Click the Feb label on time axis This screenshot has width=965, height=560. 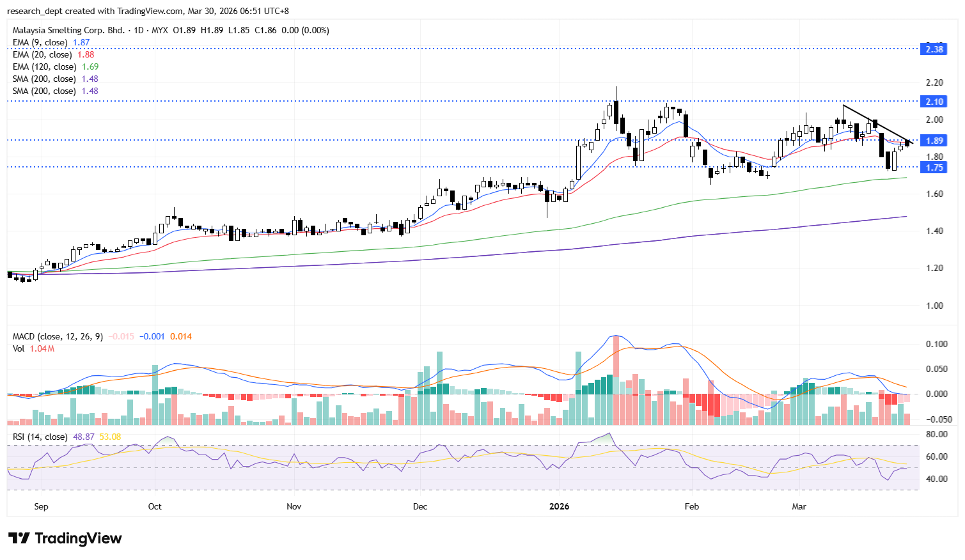(x=691, y=506)
